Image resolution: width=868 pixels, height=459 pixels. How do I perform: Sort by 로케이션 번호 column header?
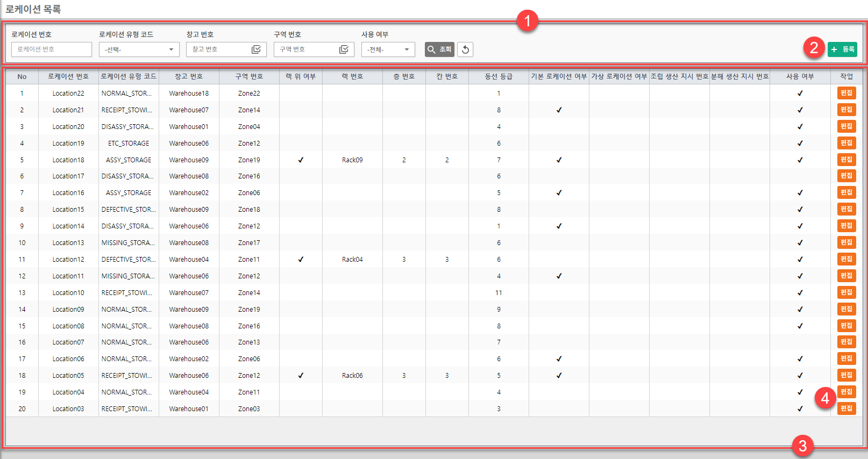click(68, 76)
